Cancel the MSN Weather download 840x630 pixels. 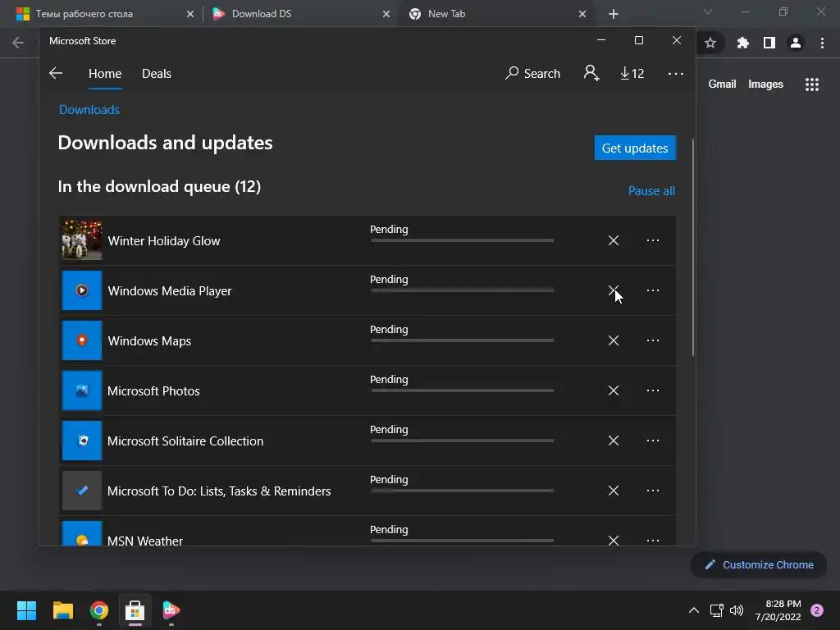click(x=614, y=540)
